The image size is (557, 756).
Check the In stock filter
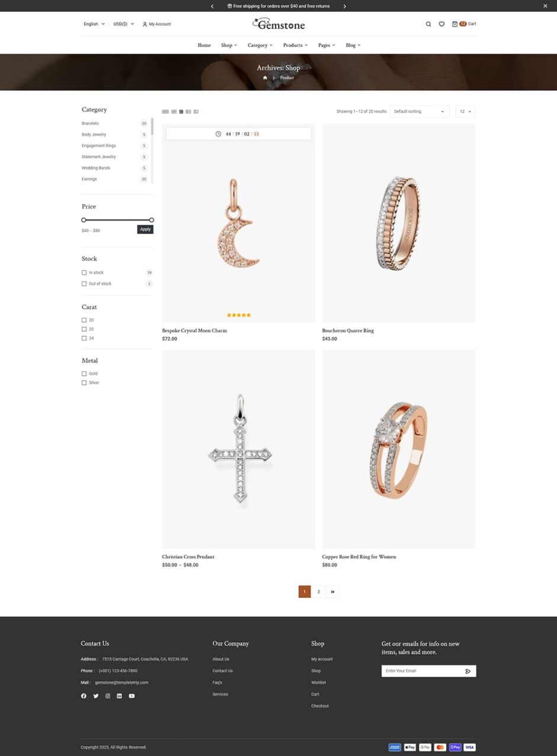point(84,273)
